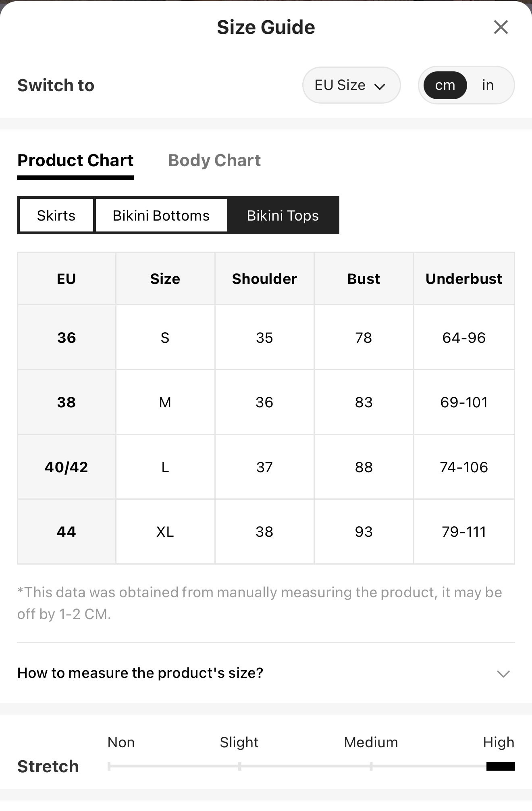Click the High stretch indicator bar
Image resolution: width=532 pixels, height=811 pixels.
tap(501, 766)
